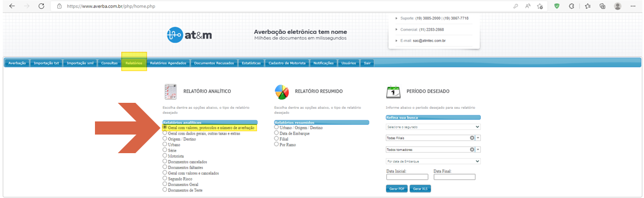Open the Selecione o segurado dropdown
This screenshot has height=198, width=644.
[433, 127]
